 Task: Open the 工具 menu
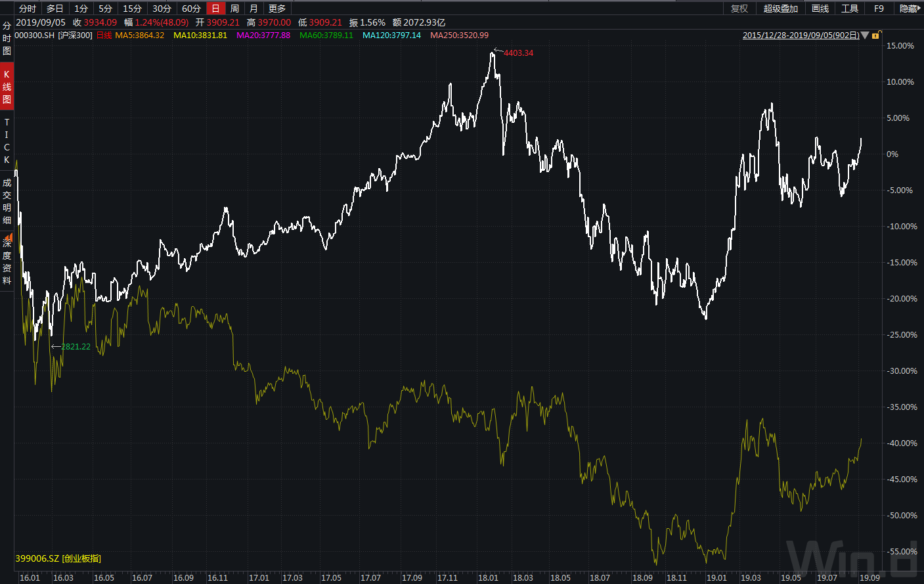pyautogui.click(x=850, y=9)
